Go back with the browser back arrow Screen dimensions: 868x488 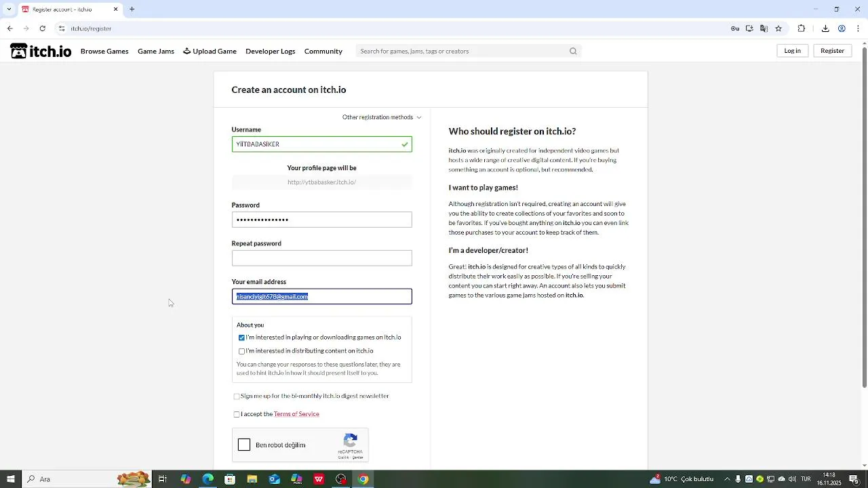[9, 28]
